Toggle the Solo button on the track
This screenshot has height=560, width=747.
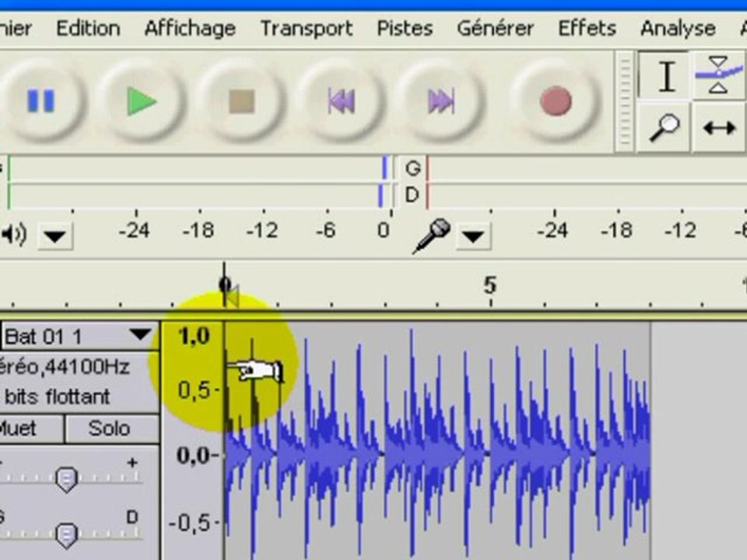coord(111,429)
